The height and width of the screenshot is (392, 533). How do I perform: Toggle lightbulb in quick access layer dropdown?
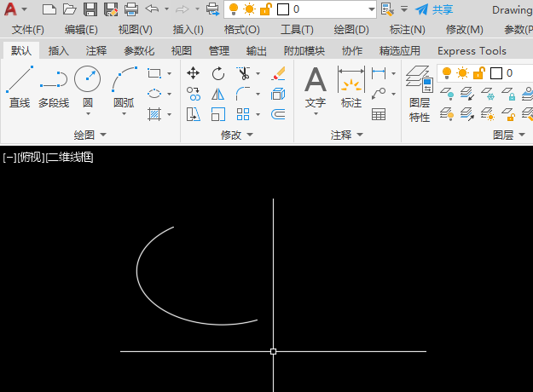(x=234, y=9)
